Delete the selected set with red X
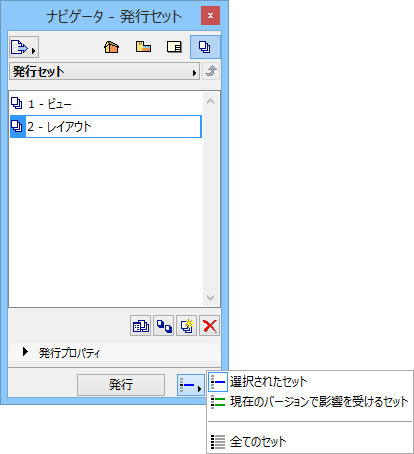 209,326
